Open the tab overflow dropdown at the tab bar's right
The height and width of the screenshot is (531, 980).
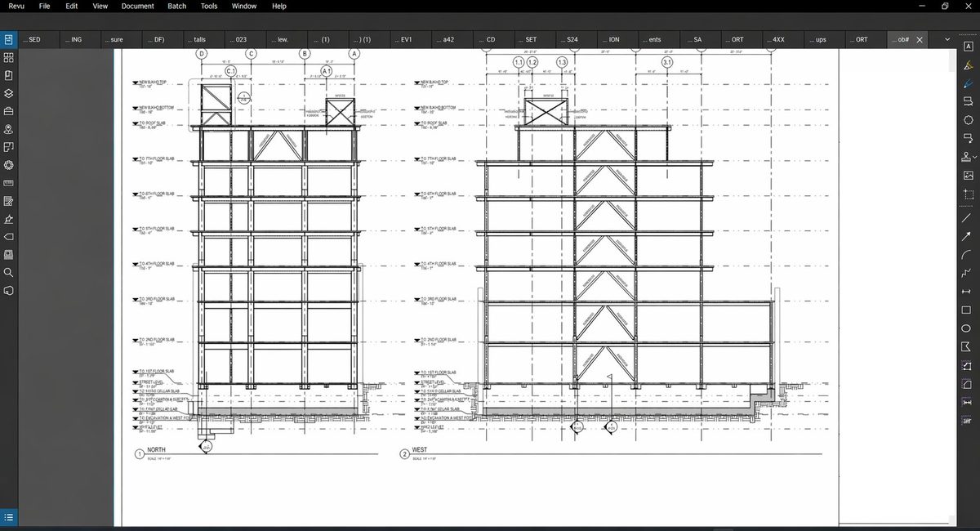pos(947,38)
